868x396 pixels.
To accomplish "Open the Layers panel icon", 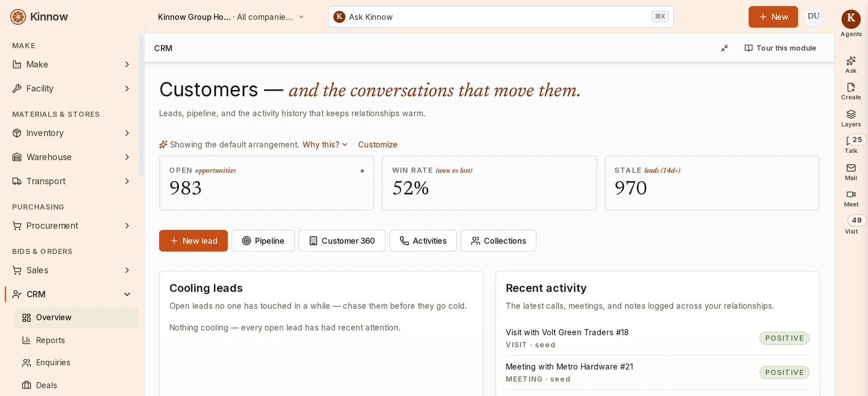I will [x=851, y=118].
